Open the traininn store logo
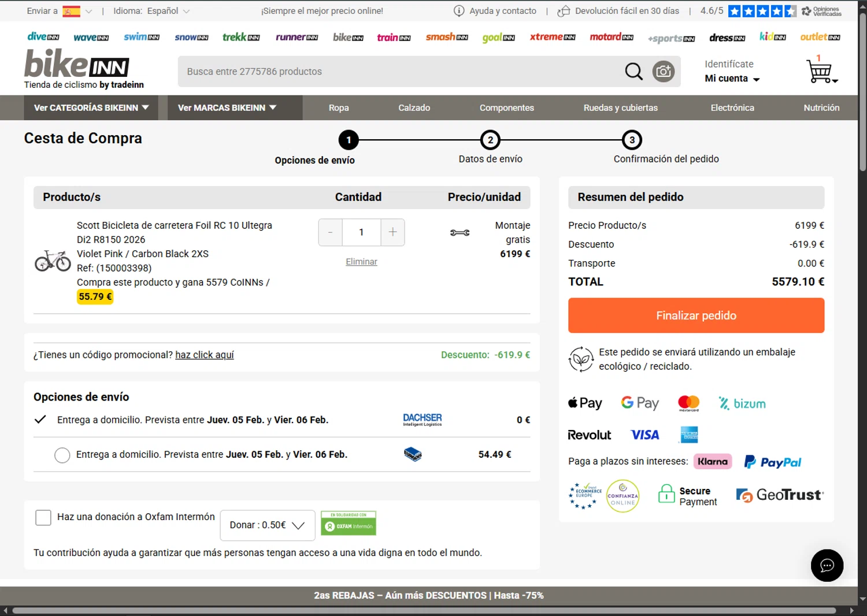 pyautogui.click(x=394, y=38)
